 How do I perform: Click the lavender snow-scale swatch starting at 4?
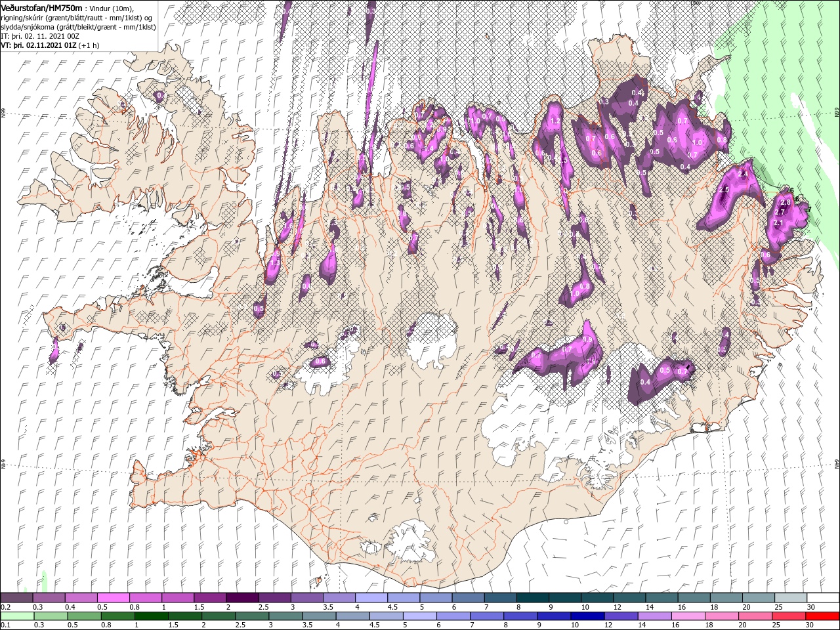(x=371, y=598)
